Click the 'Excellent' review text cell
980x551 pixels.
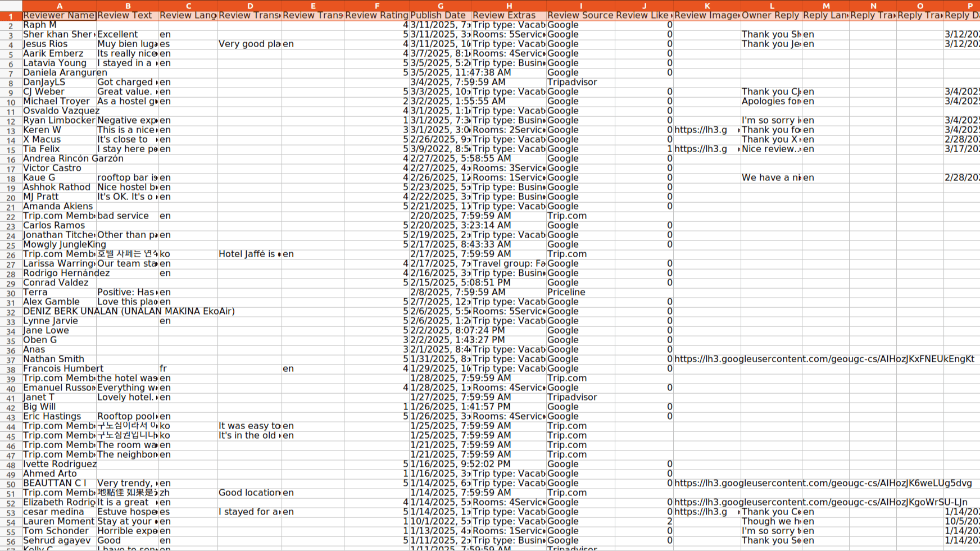(x=128, y=34)
